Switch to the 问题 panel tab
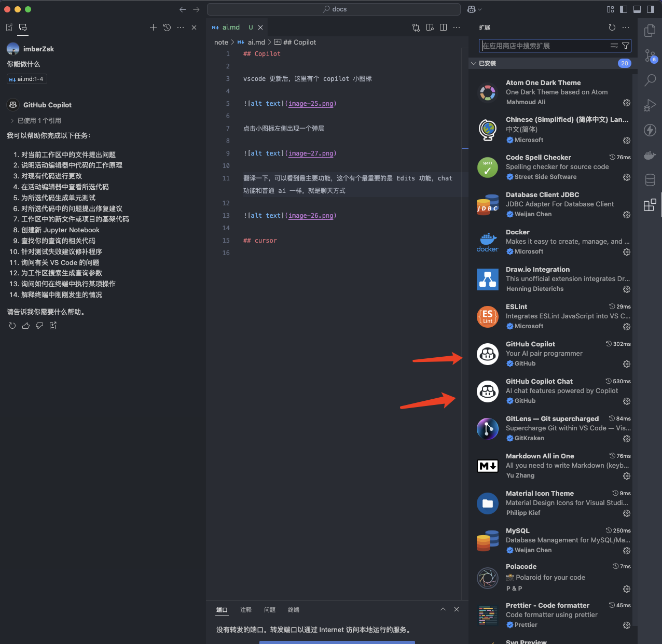Viewport: 662px width, 644px height. 270,610
